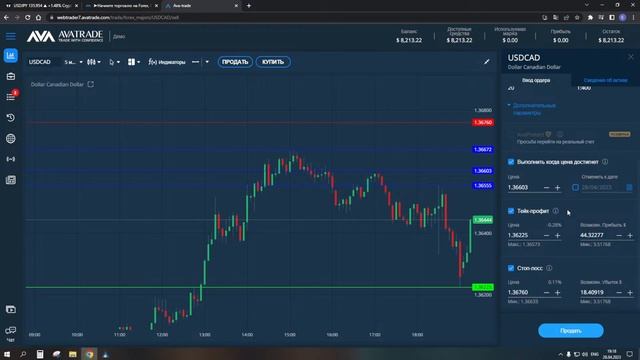The height and width of the screenshot is (360, 640).
Task: Toggle the Take-profit checkbox
Action: pyautogui.click(x=511, y=211)
